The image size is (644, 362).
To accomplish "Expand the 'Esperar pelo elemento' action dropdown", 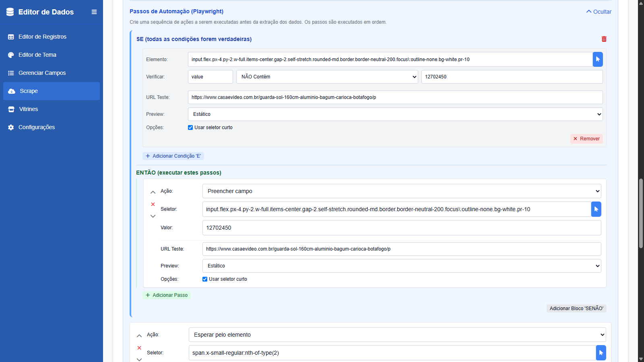I will tap(397, 335).
